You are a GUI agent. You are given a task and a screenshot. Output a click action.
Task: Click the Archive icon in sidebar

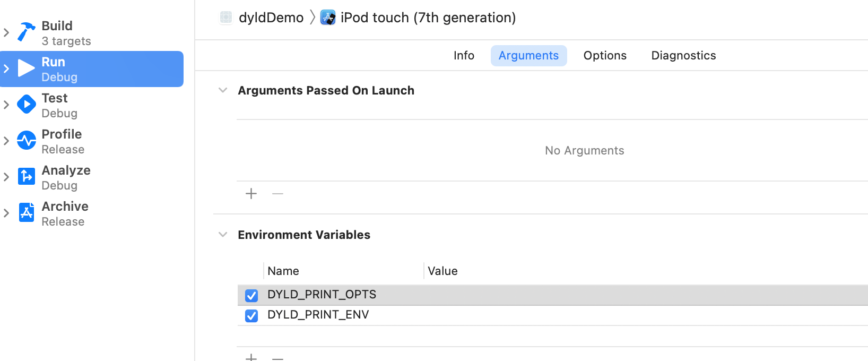click(x=26, y=212)
